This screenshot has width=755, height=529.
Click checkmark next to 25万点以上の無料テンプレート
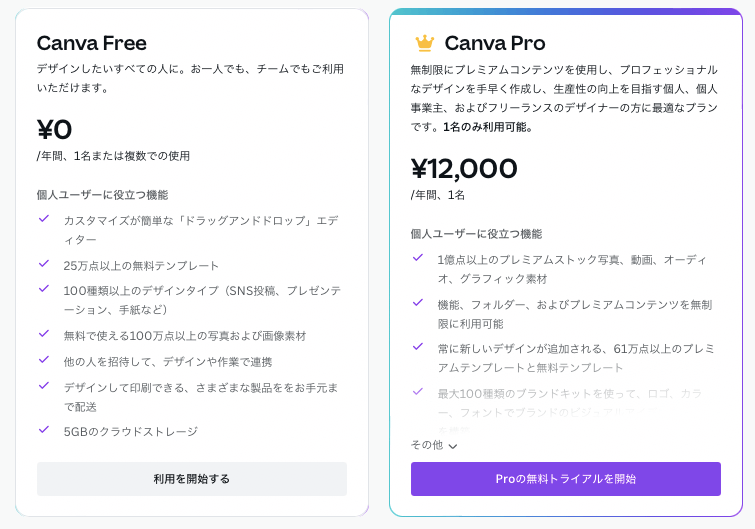(x=44, y=264)
